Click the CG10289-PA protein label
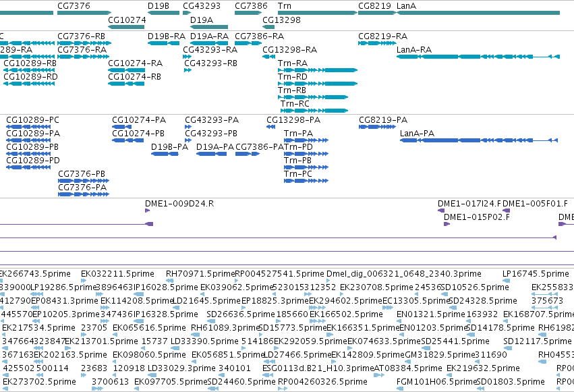The height and width of the screenshot is (392, 574). pyautogui.click(x=33, y=134)
